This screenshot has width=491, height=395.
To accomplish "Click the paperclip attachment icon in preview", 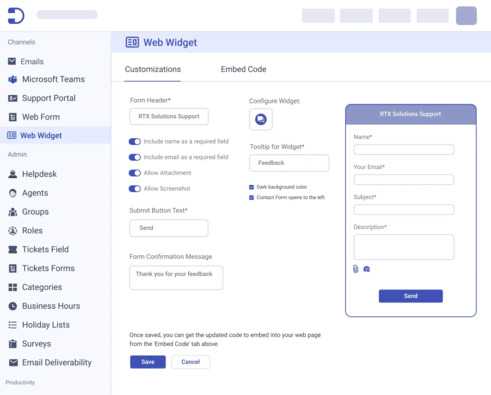I will (x=356, y=269).
